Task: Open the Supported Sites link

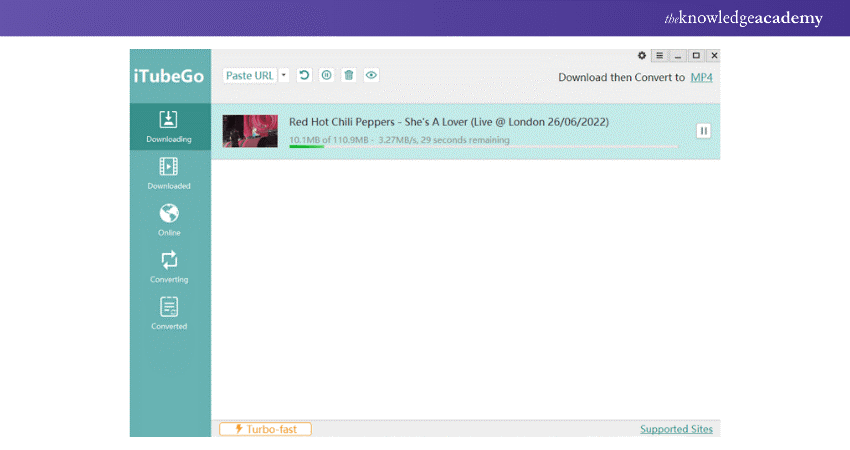Action: (677, 429)
